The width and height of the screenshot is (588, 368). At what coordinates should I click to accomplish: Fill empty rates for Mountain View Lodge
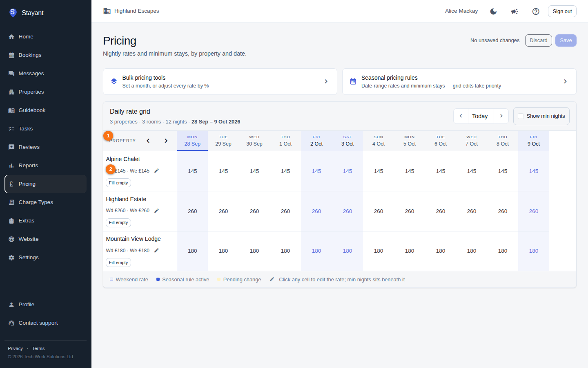pyautogui.click(x=118, y=263)
